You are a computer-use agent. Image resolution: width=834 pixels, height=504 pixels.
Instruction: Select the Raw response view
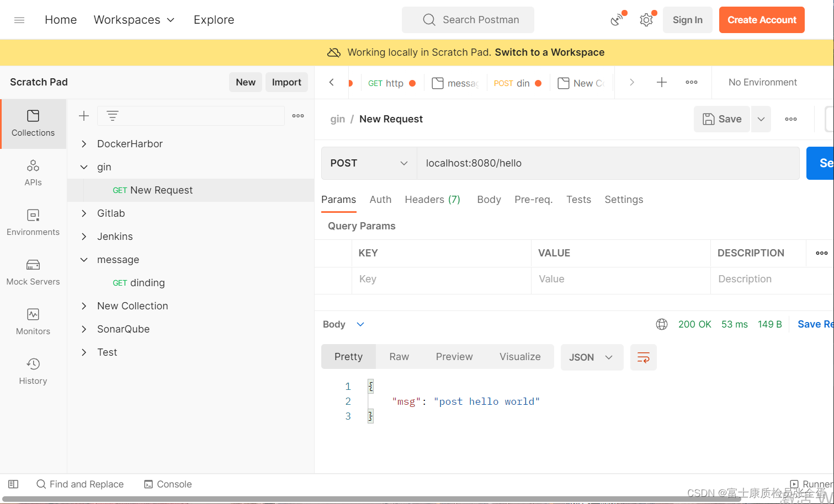point(399,357)
